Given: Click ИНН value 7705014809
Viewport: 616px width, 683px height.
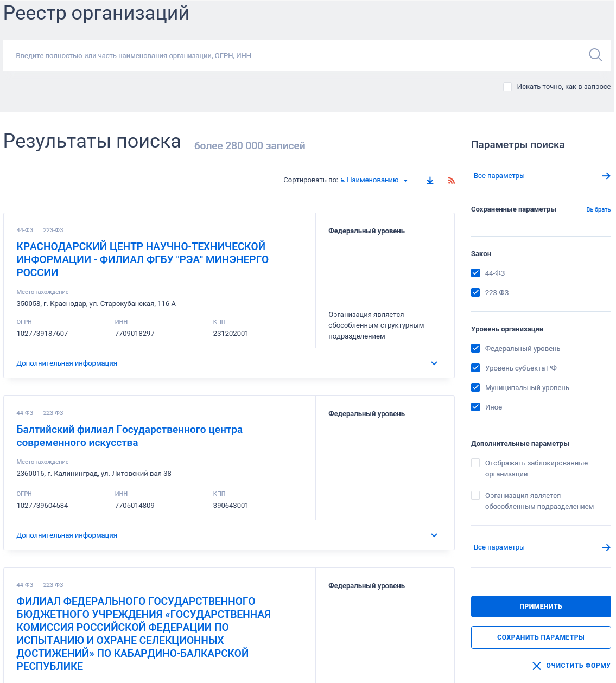Looking at the screenshot, I should point(135,506).
